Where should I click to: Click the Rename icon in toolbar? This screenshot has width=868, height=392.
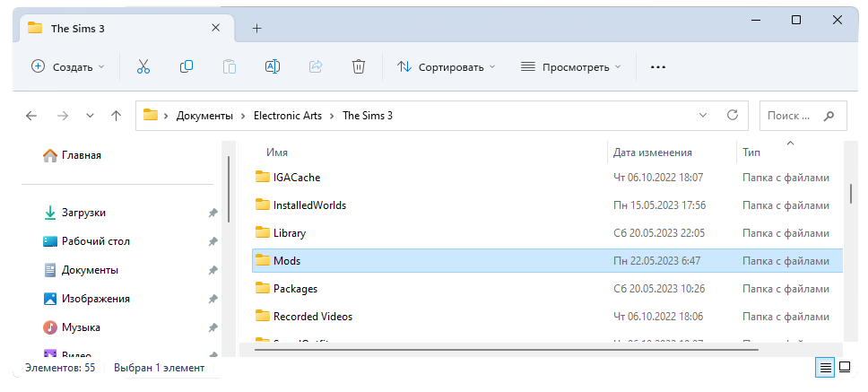click(273, 66)
